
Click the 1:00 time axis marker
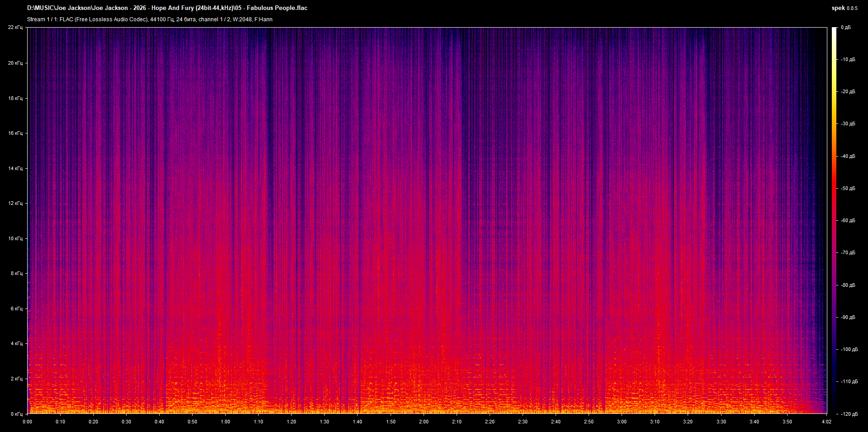(x=225, y=422)
